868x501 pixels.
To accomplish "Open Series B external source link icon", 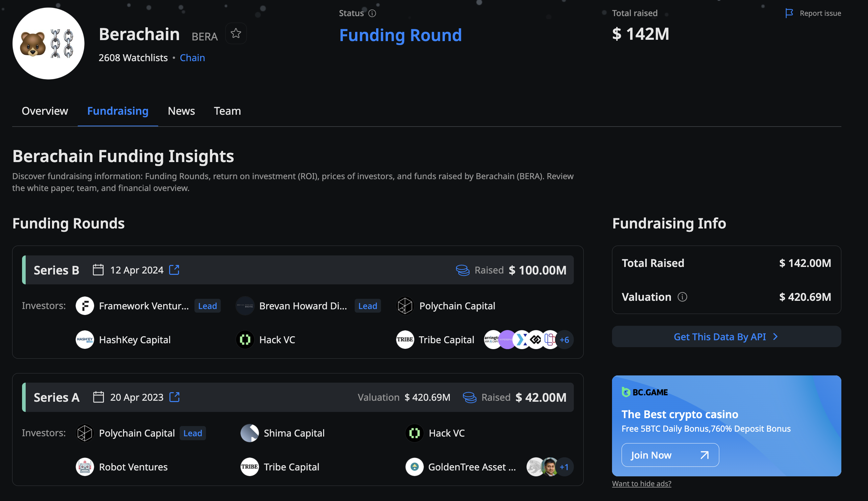I will [x=174, y=270].
